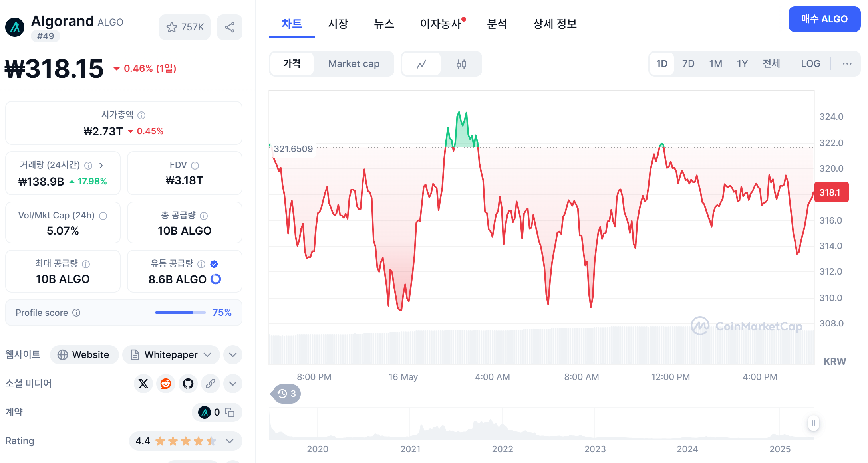Pause live updates on the timeline minimap

pos(813,424)
